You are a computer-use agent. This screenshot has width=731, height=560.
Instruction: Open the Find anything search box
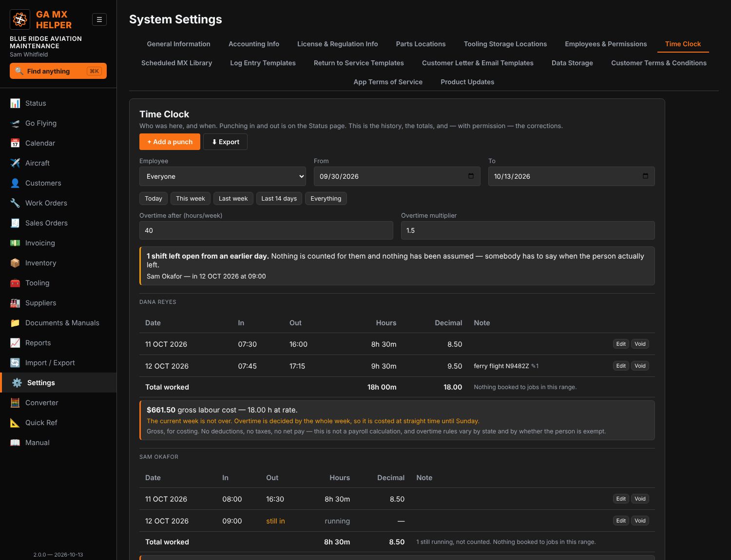pyautogui.click(x=58, y=71)
